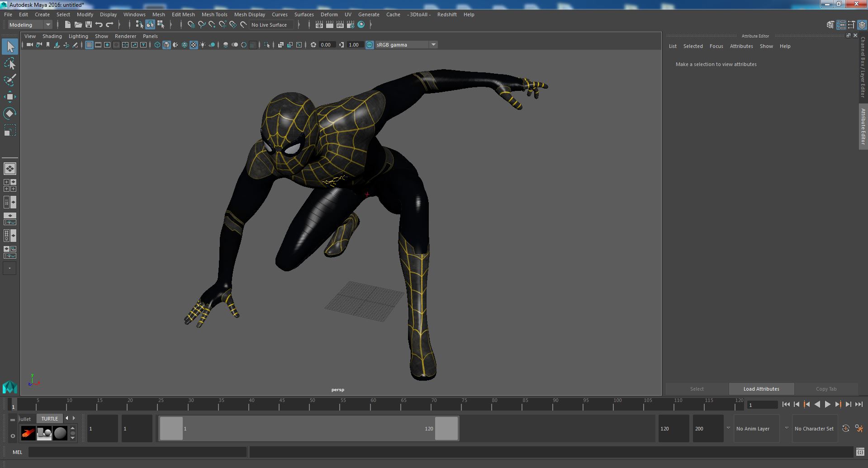Click the MEL command line input
Viewport: 868px width, 468px height.
pyautogui.click(x=138, y=452)
